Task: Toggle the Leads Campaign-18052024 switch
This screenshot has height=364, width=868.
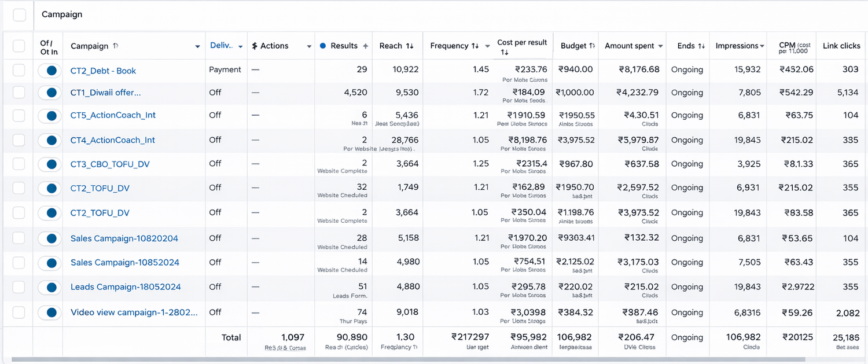Action: point(50,287)
